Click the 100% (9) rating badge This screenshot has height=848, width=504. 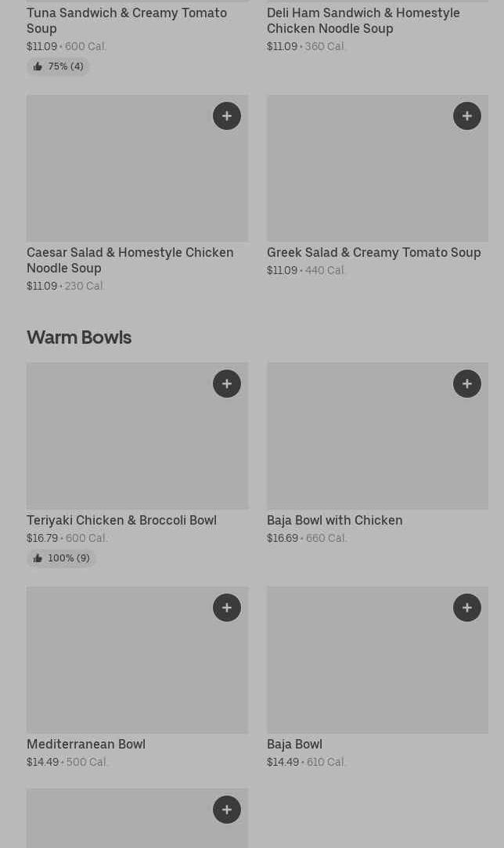click(61, 558)
